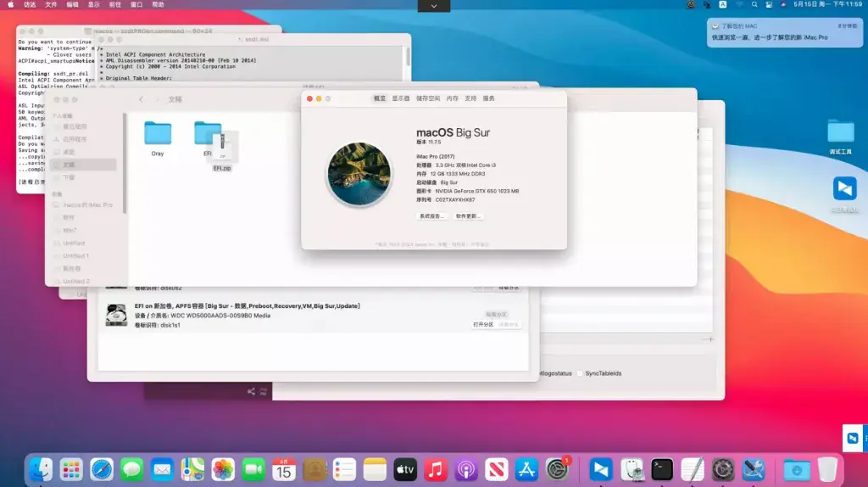The image size is (868, 487).
Task: Open Finder from the Dock
Action: tap(41, 470)
